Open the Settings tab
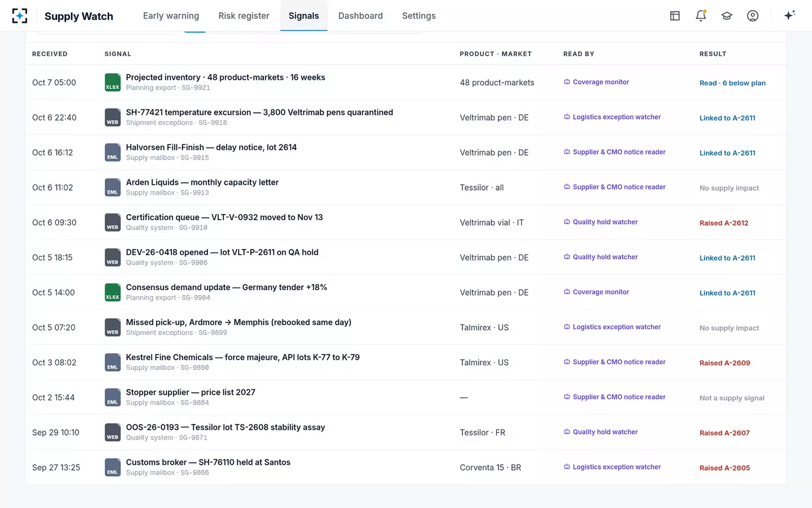 (x=419, y=16)
